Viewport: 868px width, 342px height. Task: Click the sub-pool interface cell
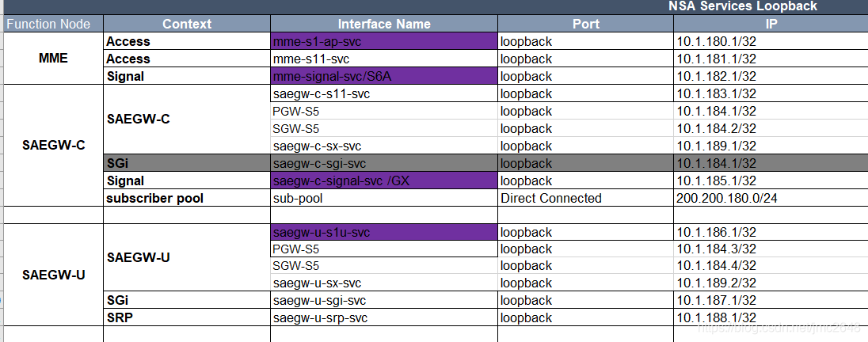coord(383,198)
